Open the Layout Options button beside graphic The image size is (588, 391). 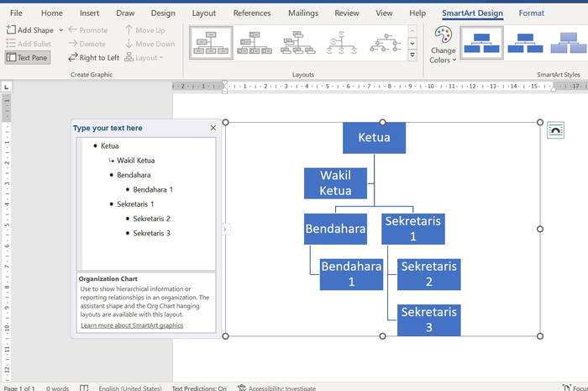click(555, 130)
